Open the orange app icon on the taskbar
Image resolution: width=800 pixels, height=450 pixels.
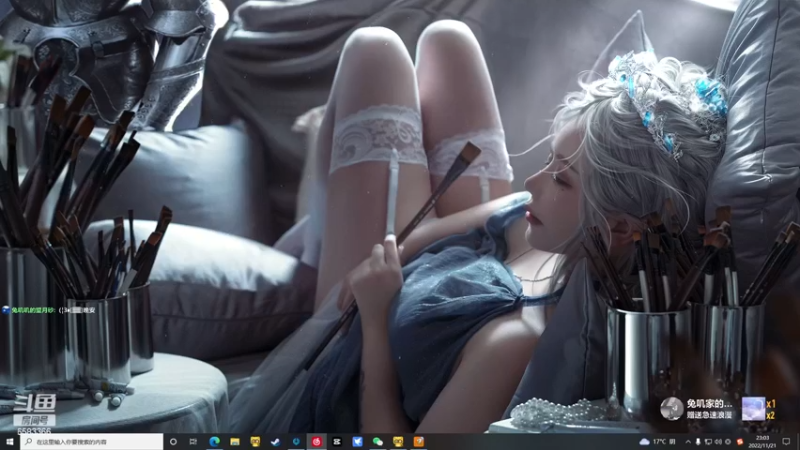point(418,442)
